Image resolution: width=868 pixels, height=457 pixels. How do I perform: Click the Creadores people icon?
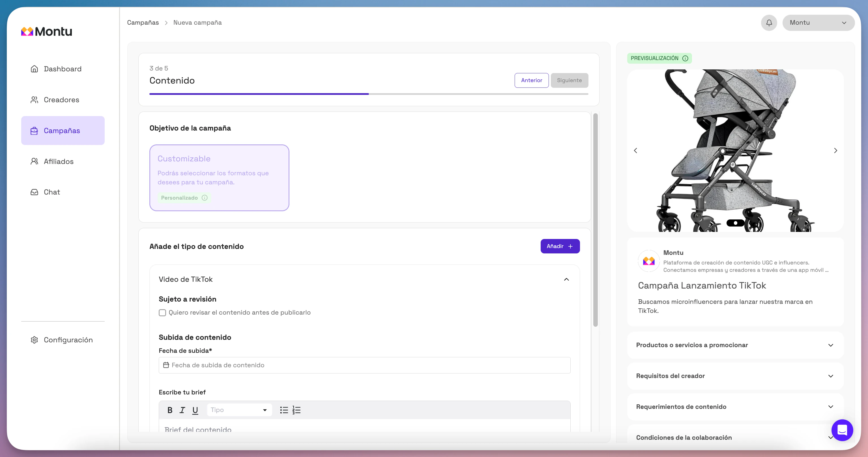34,100
